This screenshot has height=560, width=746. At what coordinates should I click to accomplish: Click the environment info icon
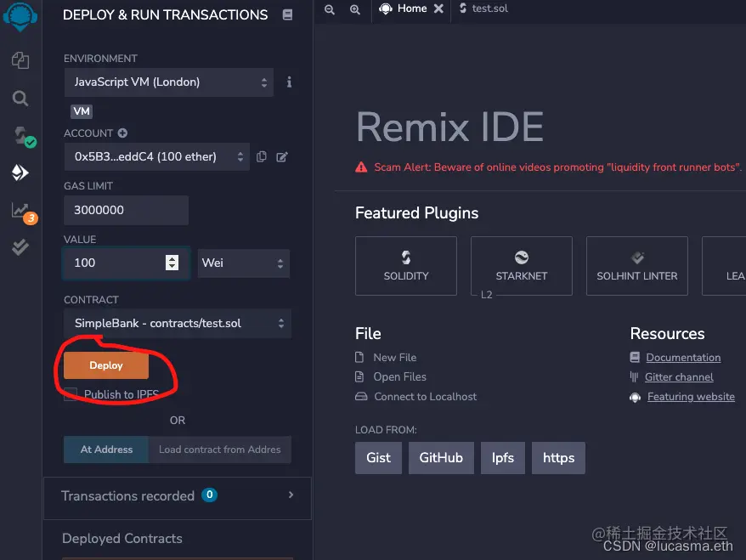tap(289, 82)
